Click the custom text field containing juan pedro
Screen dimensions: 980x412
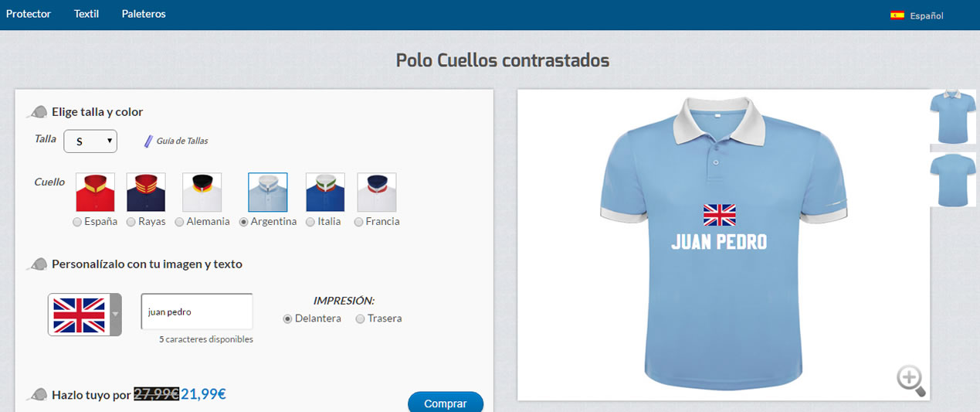click(197, 312)
